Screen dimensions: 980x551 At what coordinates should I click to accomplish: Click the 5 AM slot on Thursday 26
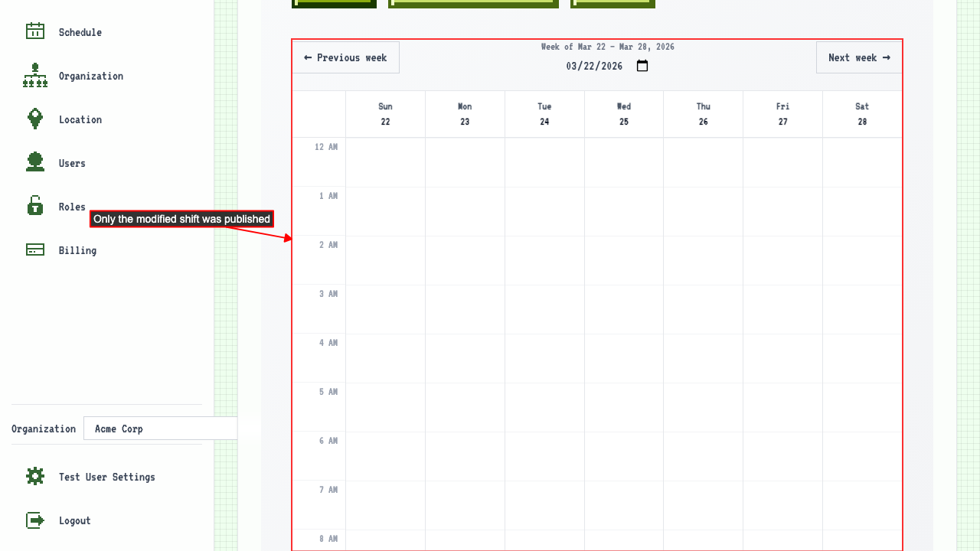tap(703, 407)
